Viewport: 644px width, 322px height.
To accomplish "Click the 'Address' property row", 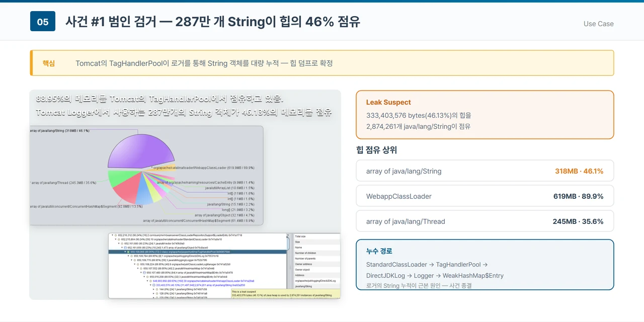I will click(x=317, y=275).
